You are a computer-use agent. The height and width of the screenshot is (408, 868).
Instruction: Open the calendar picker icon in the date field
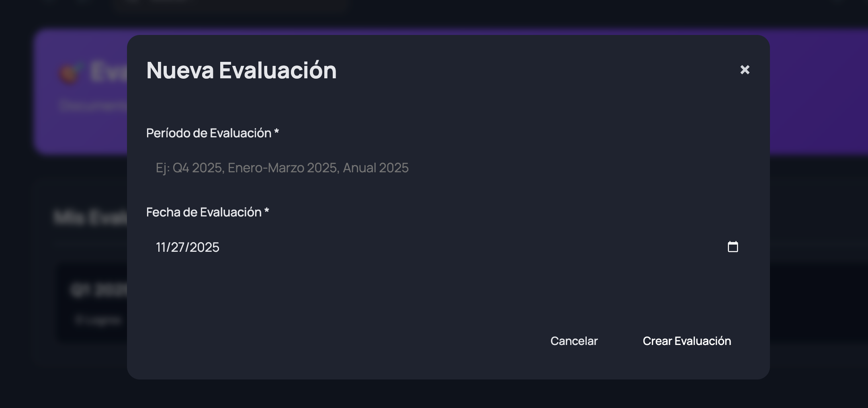pos(733,247)
